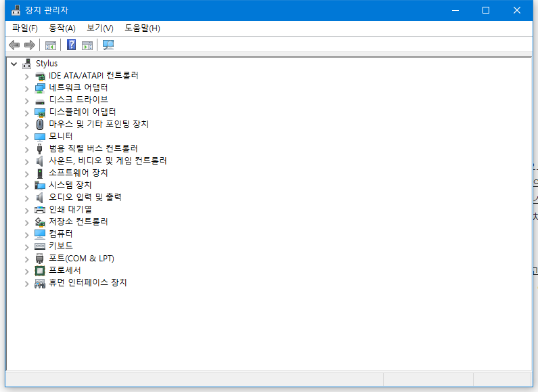Select the 디스플레이 어댑터 label
538x392 pixels.
pos(83,112)
